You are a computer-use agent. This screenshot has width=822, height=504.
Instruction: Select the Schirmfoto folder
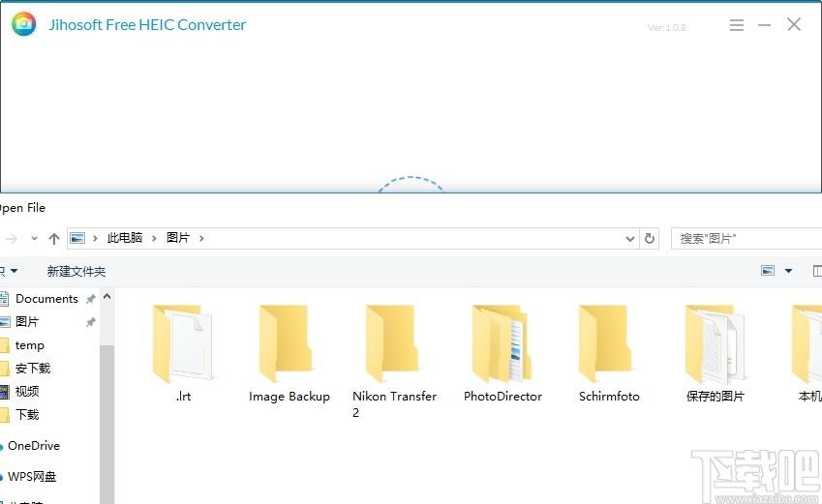(609, 354)
